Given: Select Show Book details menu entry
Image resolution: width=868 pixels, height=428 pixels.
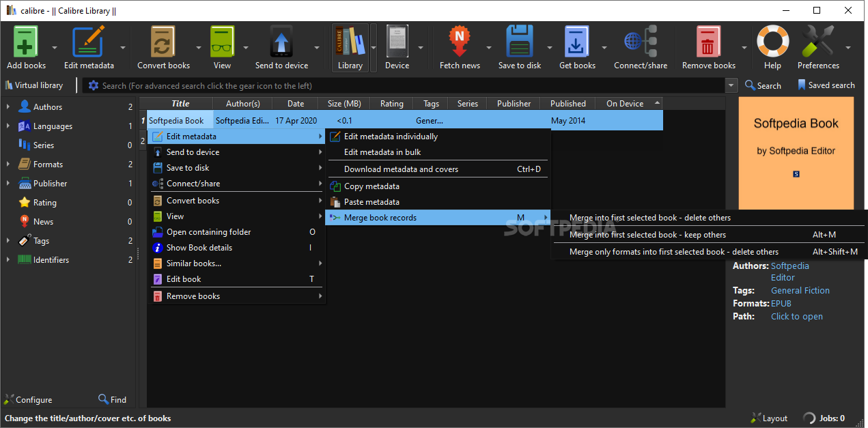Looking at the screenshot, I should pyautogui.click(x=237, y=248).
